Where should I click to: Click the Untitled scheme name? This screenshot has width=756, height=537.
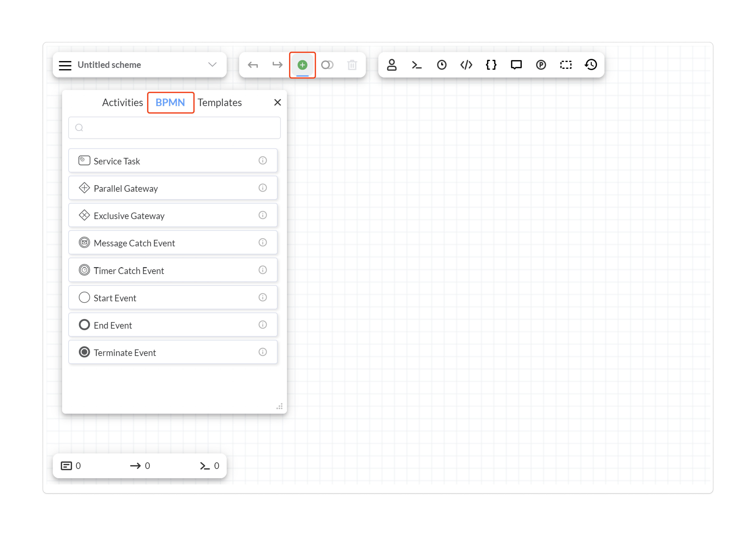click(109, 65)
